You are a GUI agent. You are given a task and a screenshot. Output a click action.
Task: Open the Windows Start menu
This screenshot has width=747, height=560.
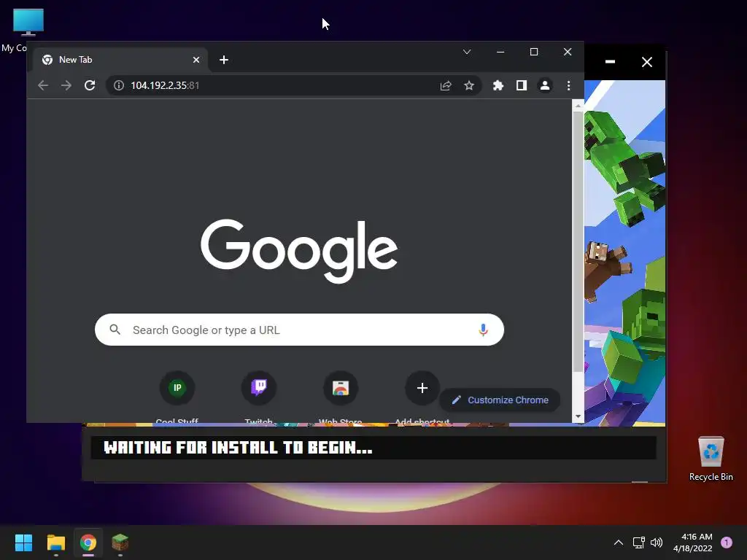23,542
